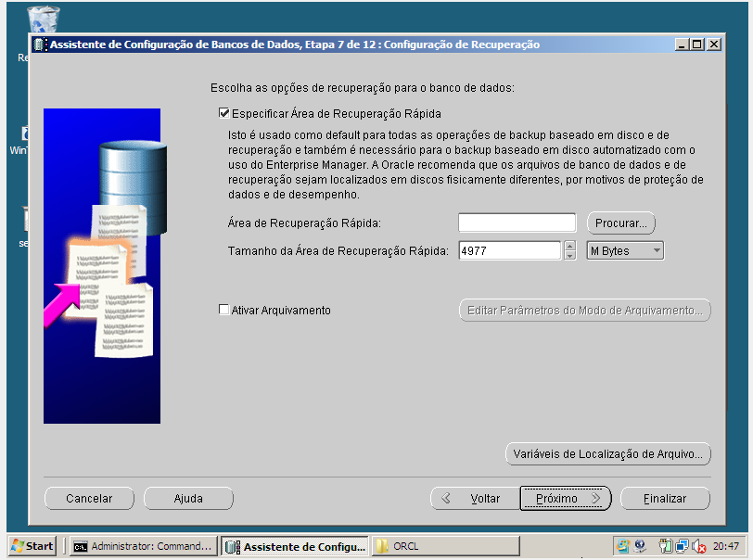Open the ORCL folder taskbar item
753x560 pixels.
446,546
